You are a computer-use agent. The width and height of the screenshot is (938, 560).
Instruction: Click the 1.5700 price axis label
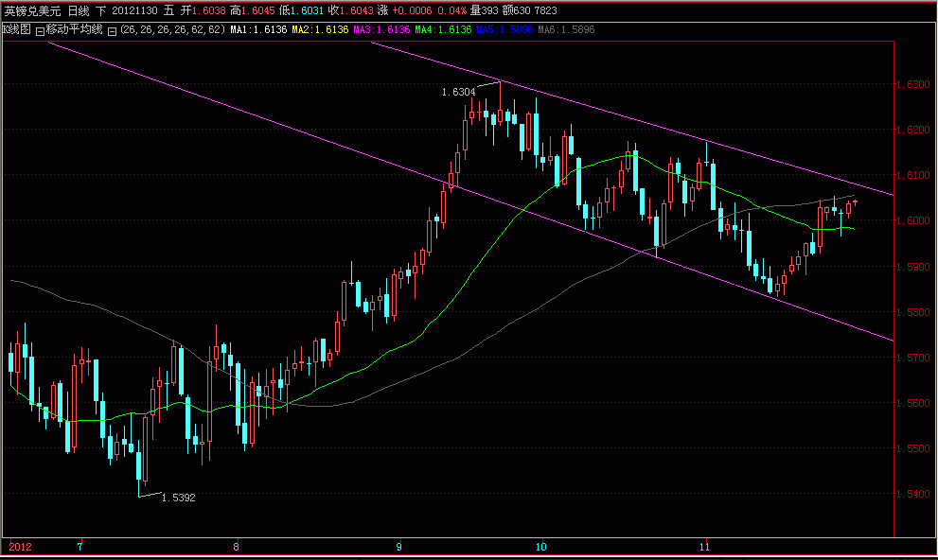[x=912, y=358]
